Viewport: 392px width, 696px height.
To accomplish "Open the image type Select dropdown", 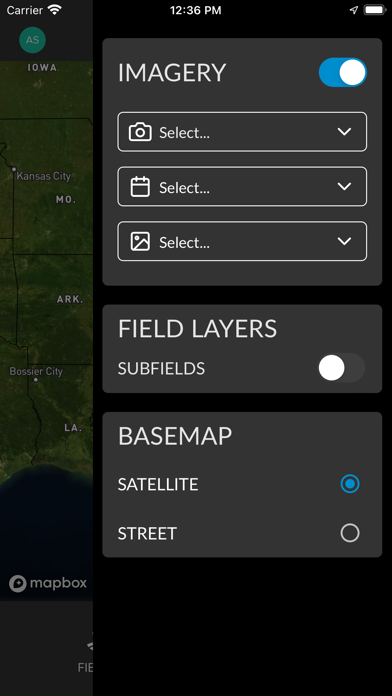I will point(242,241).
